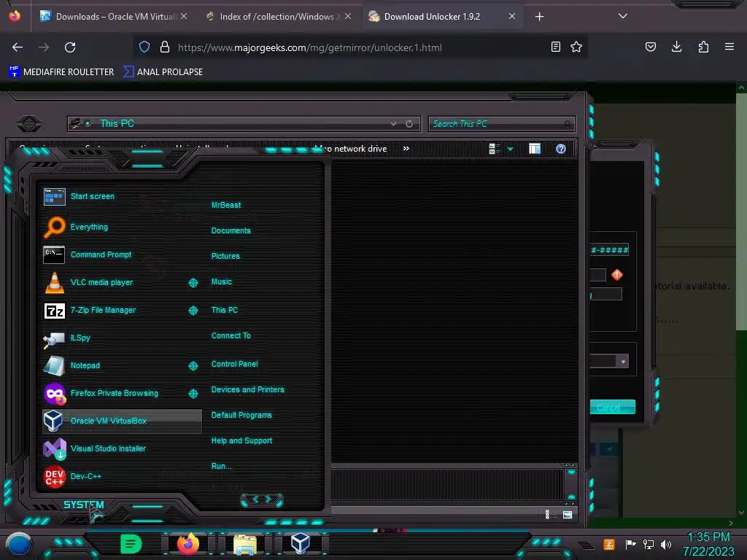Open Firefox extensions menu
The width and height of the screenshot is (747, 560).
tap(703, 47)
